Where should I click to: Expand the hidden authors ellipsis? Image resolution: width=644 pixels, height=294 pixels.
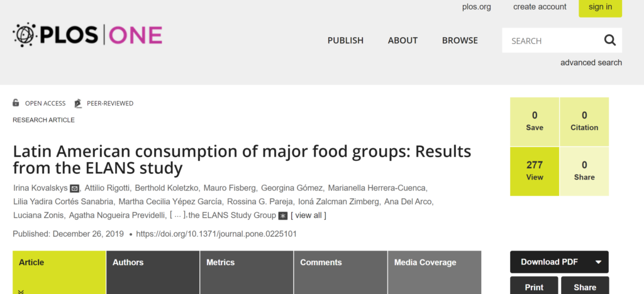pos(178,215)
